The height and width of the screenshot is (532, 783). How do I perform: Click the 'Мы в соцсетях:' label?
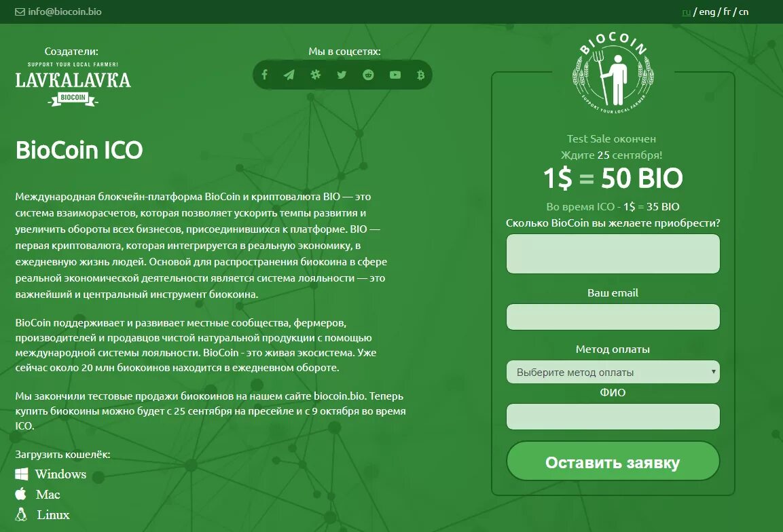coord(344,52)
